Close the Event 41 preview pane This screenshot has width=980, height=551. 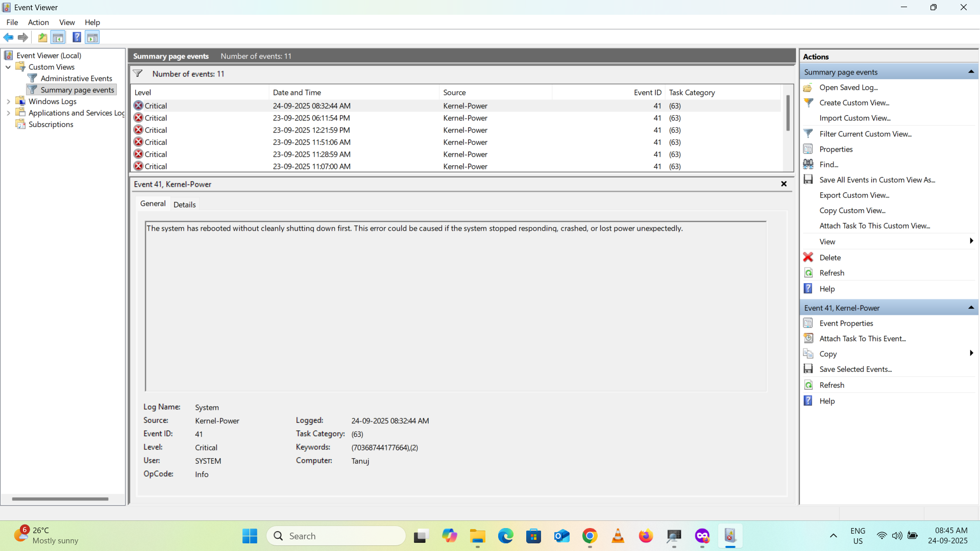coord(784,184)
